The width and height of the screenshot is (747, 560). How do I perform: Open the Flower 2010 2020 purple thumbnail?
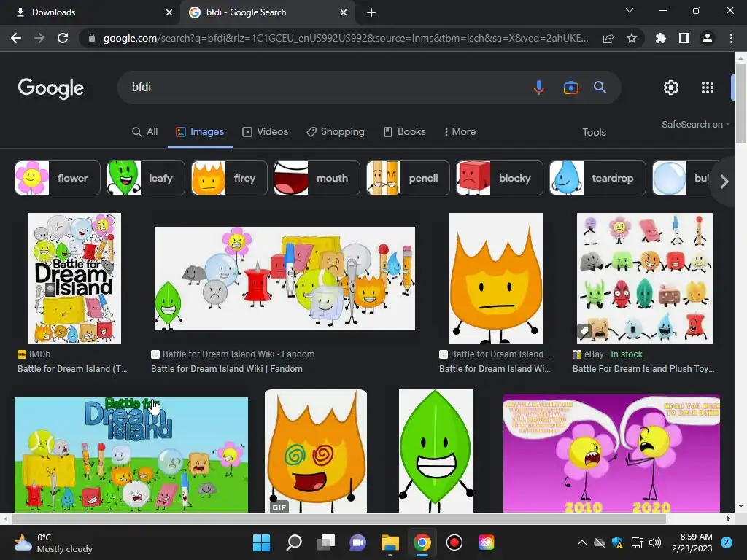pyautogui.click(x=612, y=454)
